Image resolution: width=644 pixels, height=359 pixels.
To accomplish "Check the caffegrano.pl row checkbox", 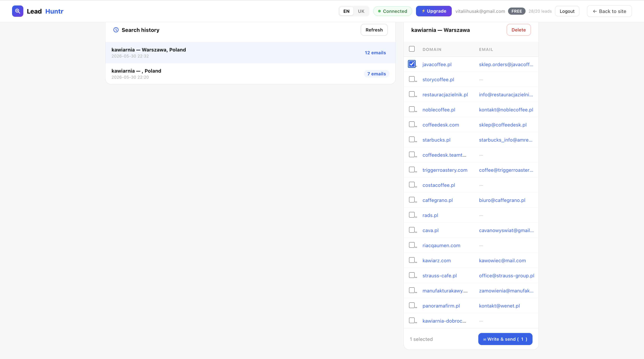I will [412, 199].
